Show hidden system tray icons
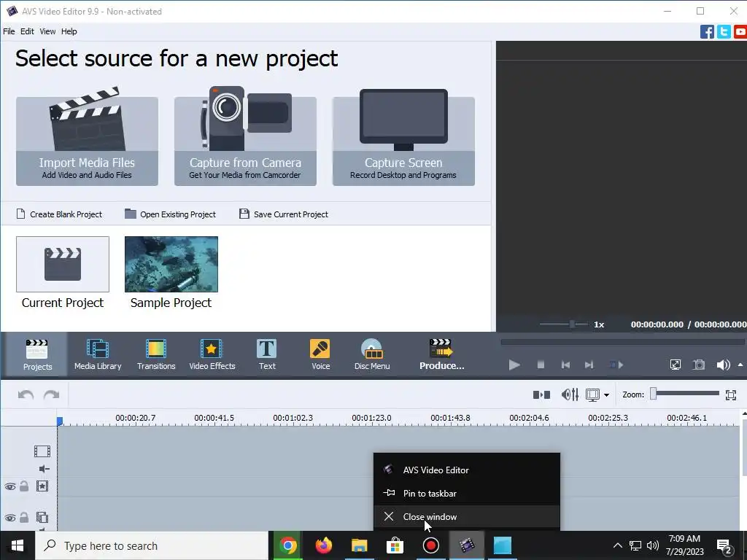Image resolution: width=747 pixels, height=560 pixels. click(617, 545)
